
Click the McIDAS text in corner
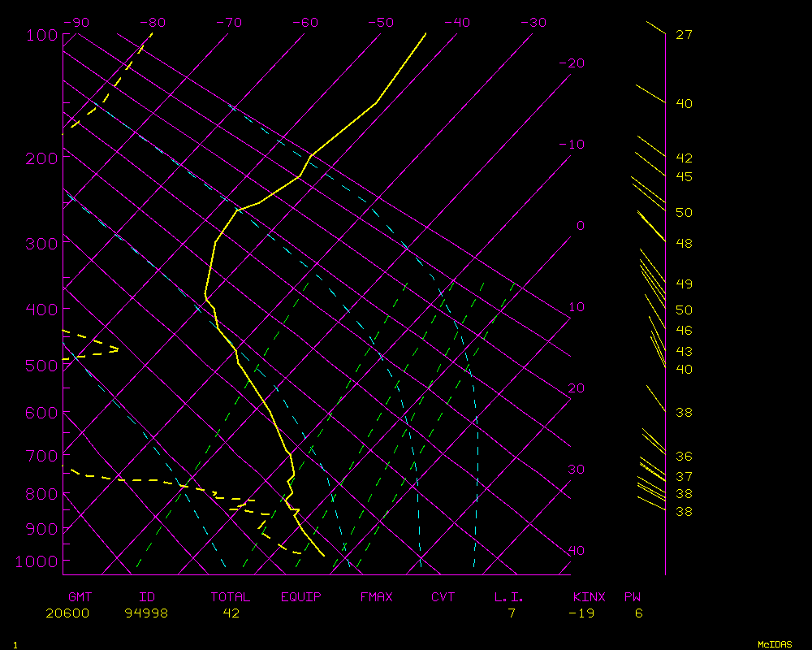tap(775, 644)
